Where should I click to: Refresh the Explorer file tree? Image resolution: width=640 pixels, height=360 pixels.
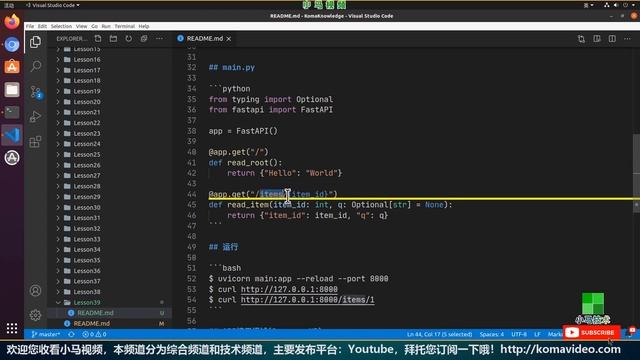click(x=129, y=38)
